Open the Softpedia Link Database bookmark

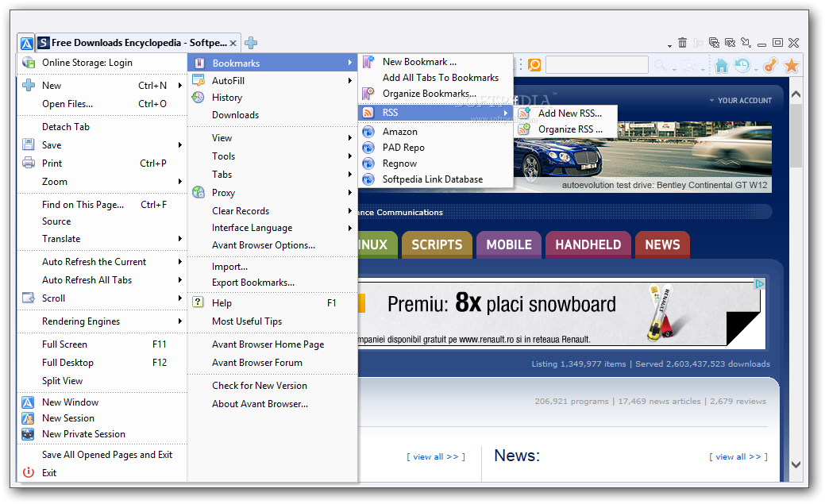point(436,179)
